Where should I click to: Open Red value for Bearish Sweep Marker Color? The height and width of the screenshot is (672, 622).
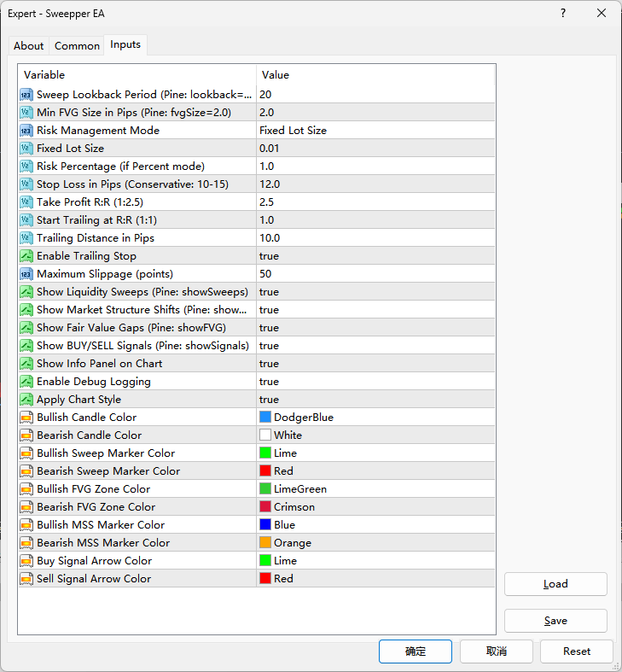(375, 471)
